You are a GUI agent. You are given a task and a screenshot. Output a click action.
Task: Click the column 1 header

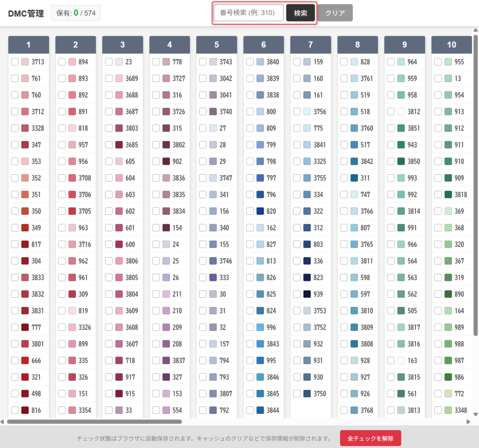29,45
